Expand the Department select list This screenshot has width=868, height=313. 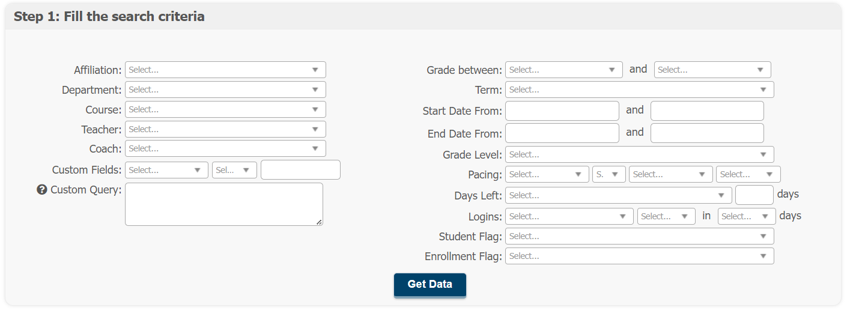click(x=225, y=90)
